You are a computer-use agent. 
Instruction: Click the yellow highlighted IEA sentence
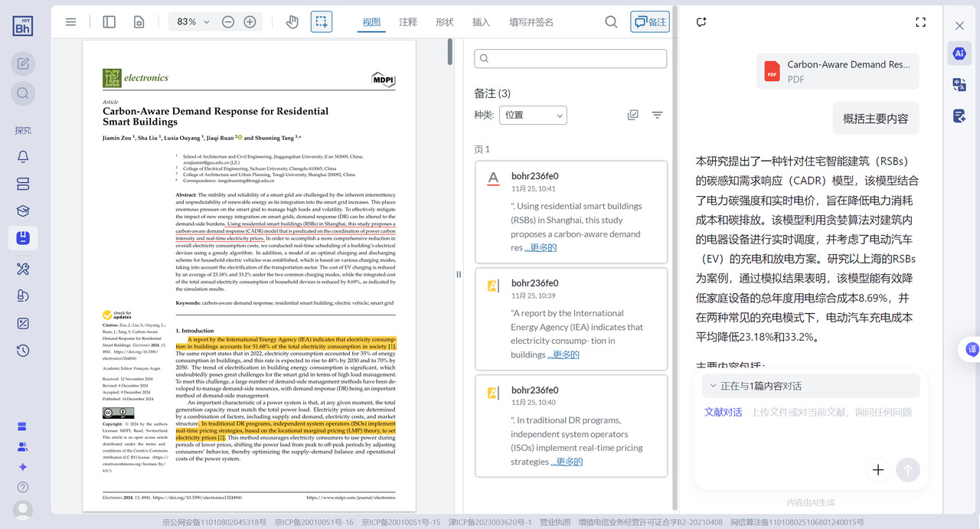coord(291,342)
